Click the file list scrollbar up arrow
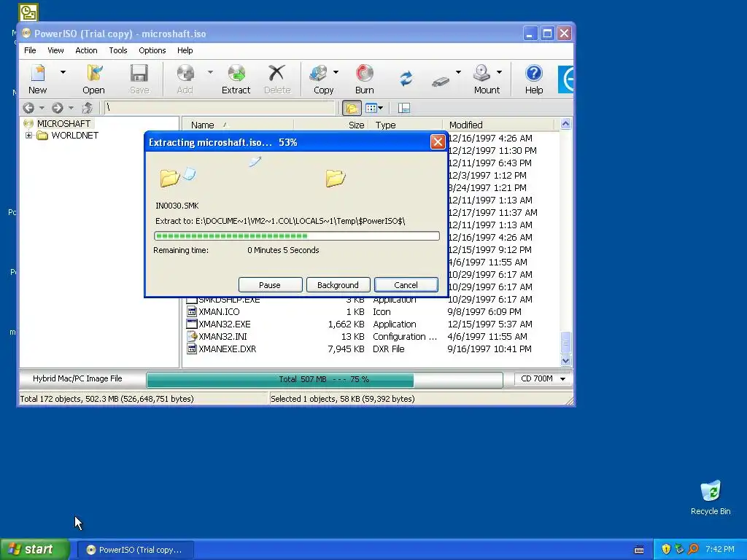The image size is (747, 560). [x=565, y=124]
